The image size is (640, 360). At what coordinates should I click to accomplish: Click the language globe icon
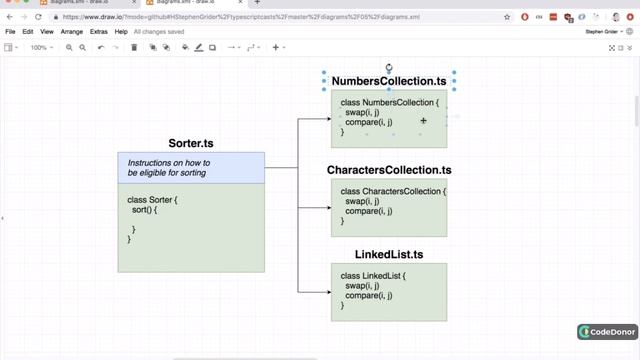pos(630,31)
